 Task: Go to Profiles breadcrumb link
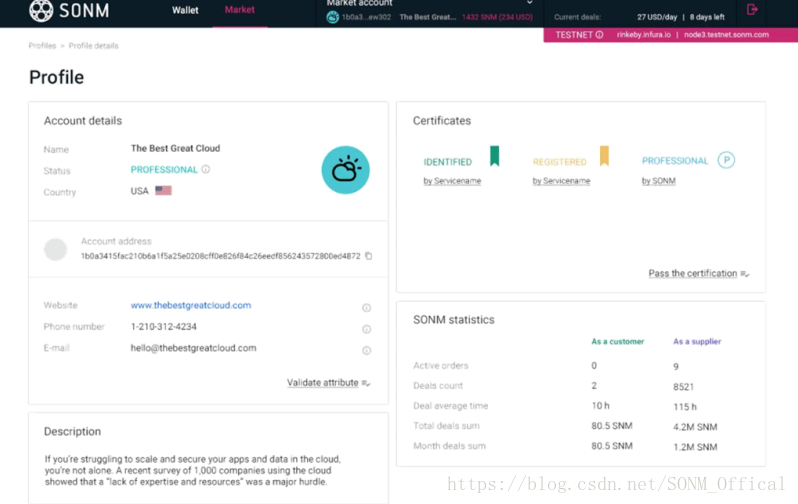(42, 46)
